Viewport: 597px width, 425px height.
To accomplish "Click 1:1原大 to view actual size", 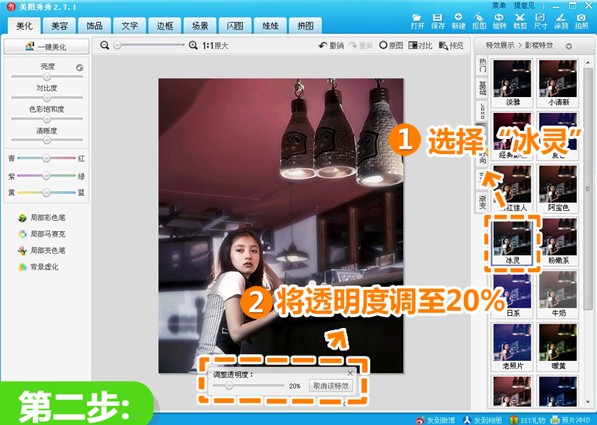I will 215,46.
